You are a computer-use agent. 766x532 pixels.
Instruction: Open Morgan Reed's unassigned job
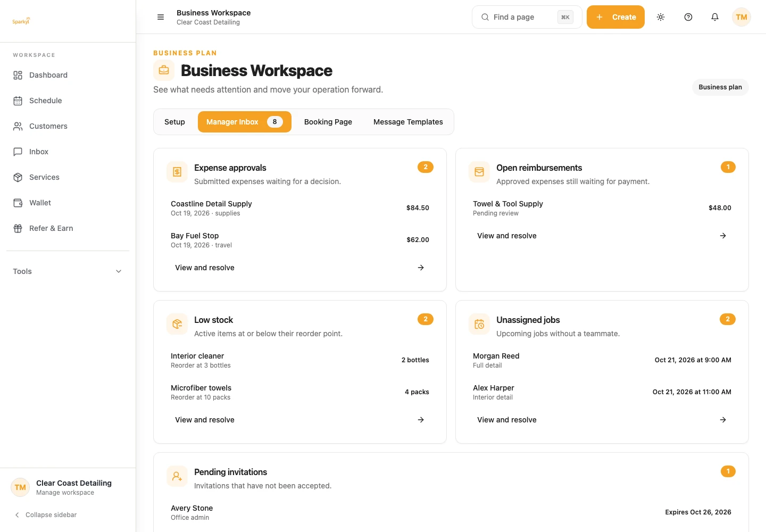pyautogui.click(x=602, y=360)
